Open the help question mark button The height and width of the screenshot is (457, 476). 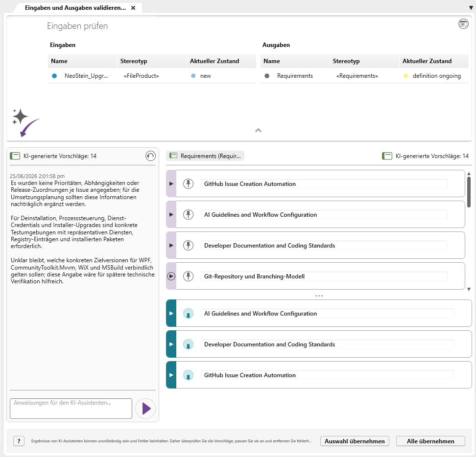pyautogui.click(x=19, y=441)
